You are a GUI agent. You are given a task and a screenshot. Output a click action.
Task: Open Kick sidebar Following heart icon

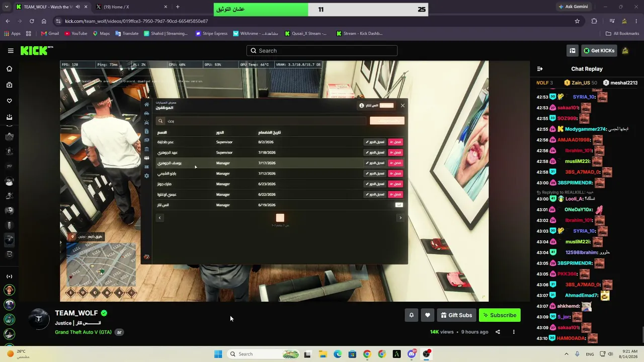tap(9, 101)
